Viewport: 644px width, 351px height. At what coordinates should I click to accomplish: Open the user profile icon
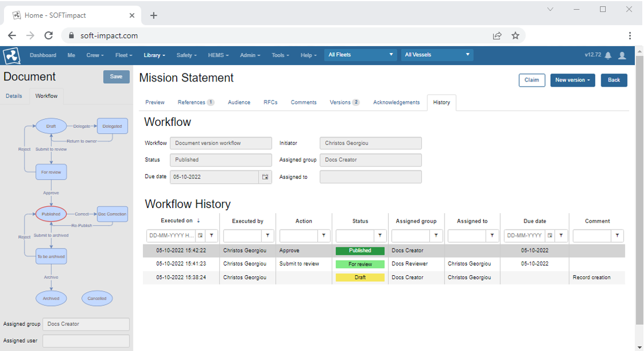[x=622, y=55]
